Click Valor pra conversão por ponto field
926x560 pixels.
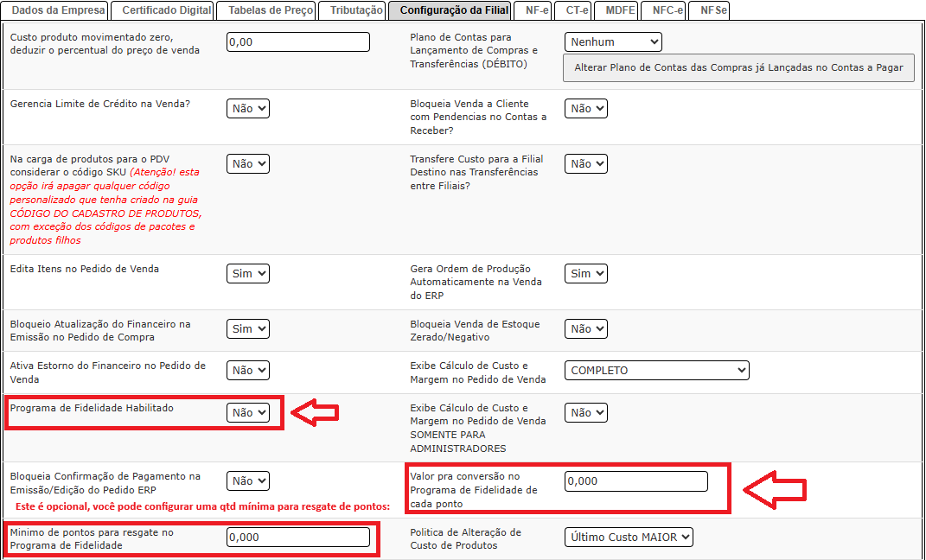coord(635,481)
